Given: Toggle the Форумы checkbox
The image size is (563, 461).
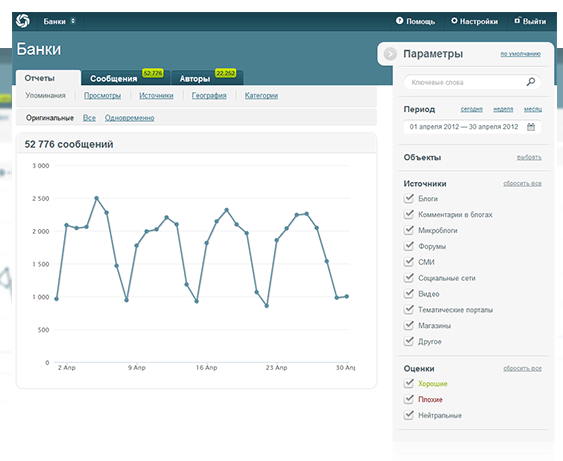Looking at the screenshot, I should [409, 246].
